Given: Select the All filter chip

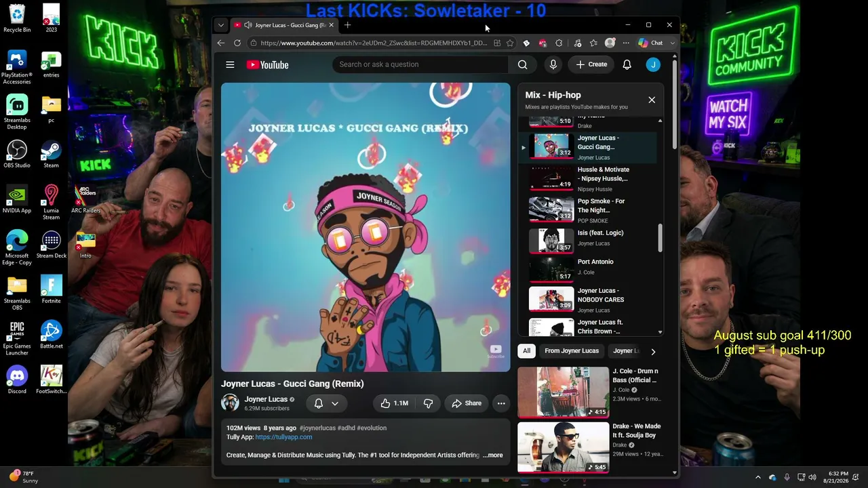Looking at the screenshot, I should click(526, 351).
